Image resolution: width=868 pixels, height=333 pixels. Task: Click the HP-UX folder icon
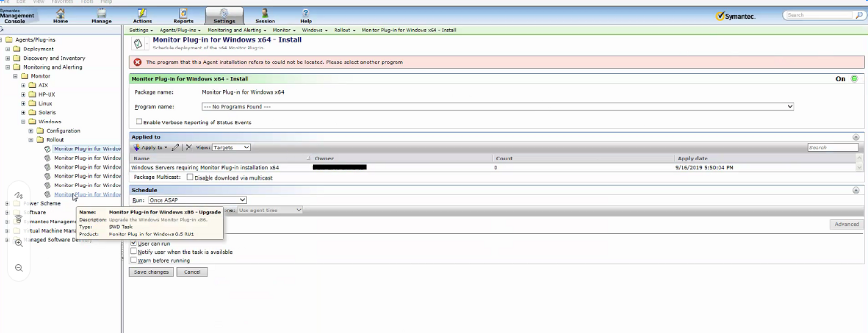(32, 94)
